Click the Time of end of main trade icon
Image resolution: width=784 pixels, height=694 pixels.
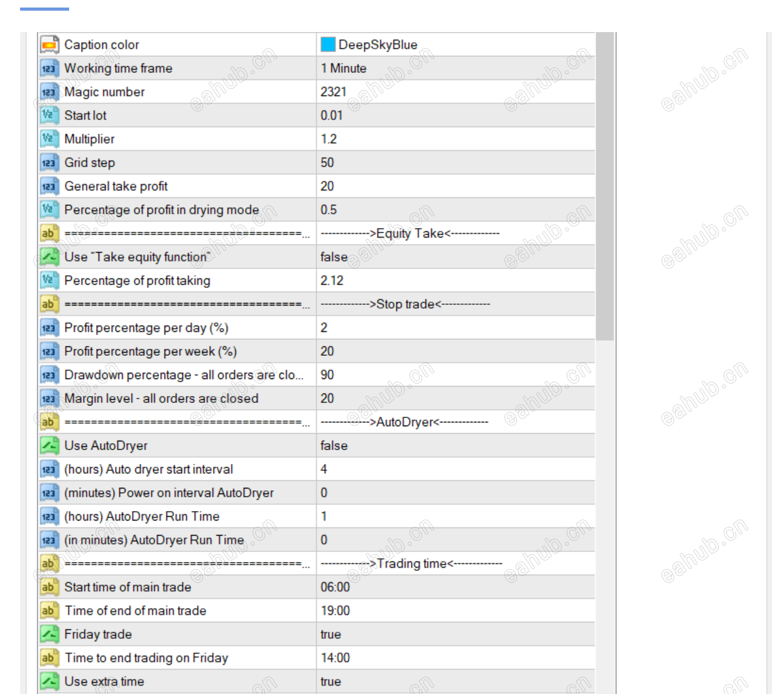[49, 610]
